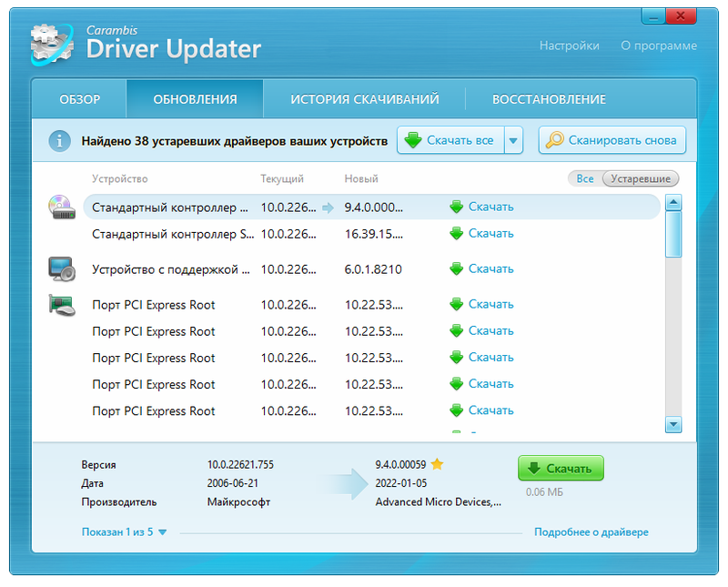This screenshot has width=728, height=587.
Task: Open Настройки link
Action: 570,46
